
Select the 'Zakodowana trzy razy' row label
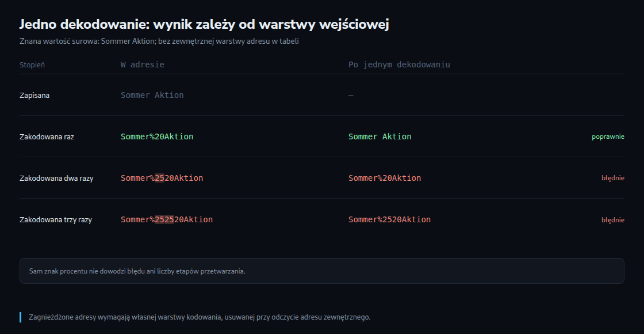coord(56,220)
